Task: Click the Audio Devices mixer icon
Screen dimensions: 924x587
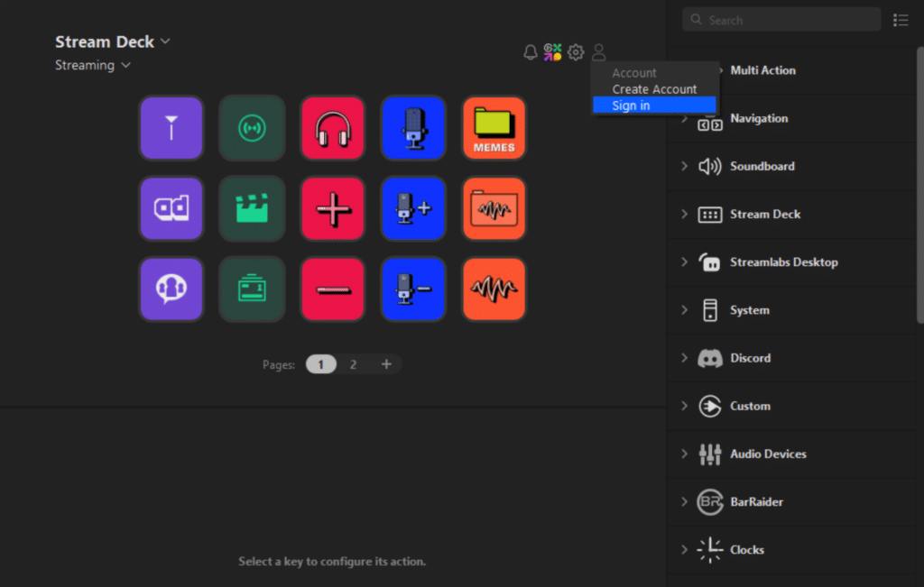Action: 710,454
